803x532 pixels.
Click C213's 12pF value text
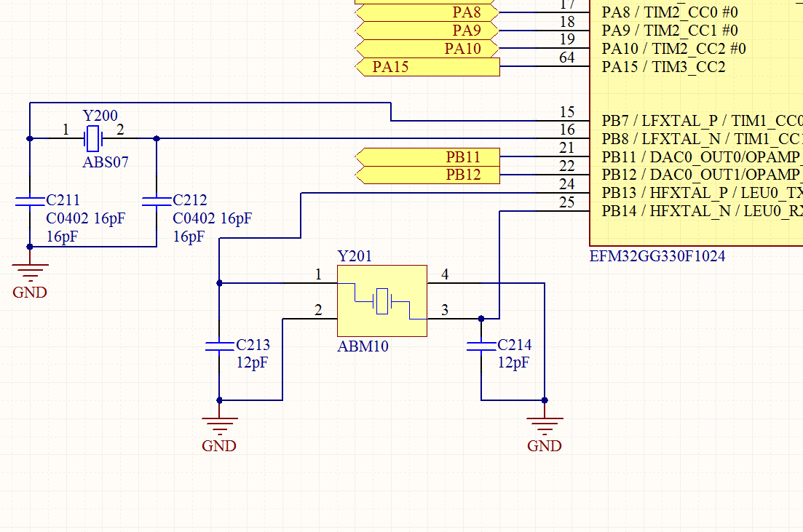click(x=252, y=362)
